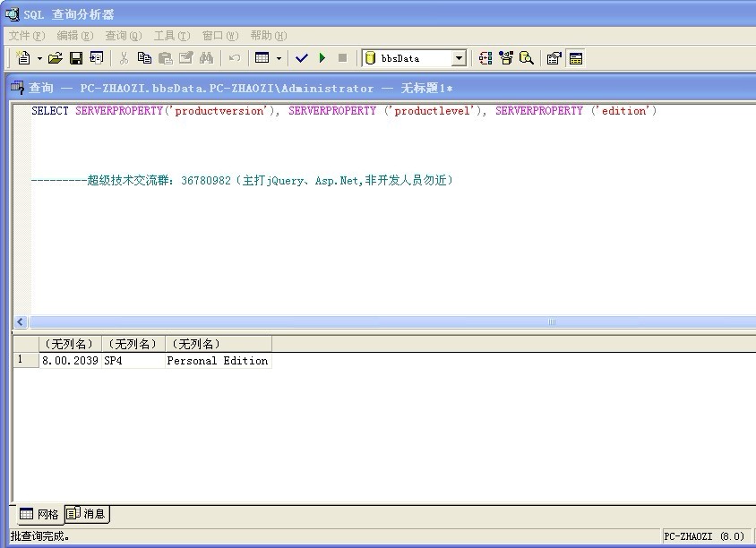Viewport: 756px width, 548px height.
Task: Click the Cancel Query stop icon
Action: pyautogui.click(x=342, y=58)
